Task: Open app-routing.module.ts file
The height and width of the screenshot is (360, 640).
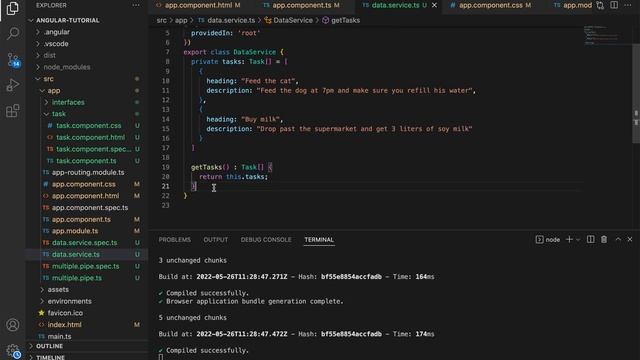Action: (x=87, y=172)
